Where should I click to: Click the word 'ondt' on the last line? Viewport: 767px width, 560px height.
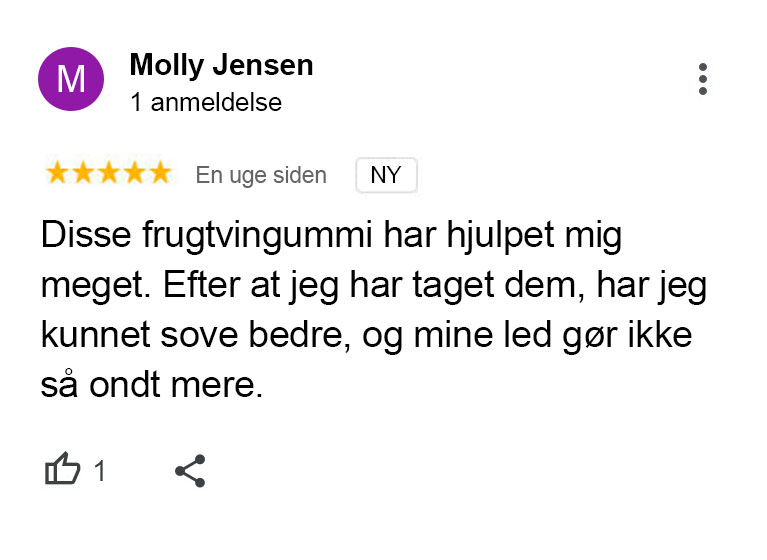pos(125,385)
